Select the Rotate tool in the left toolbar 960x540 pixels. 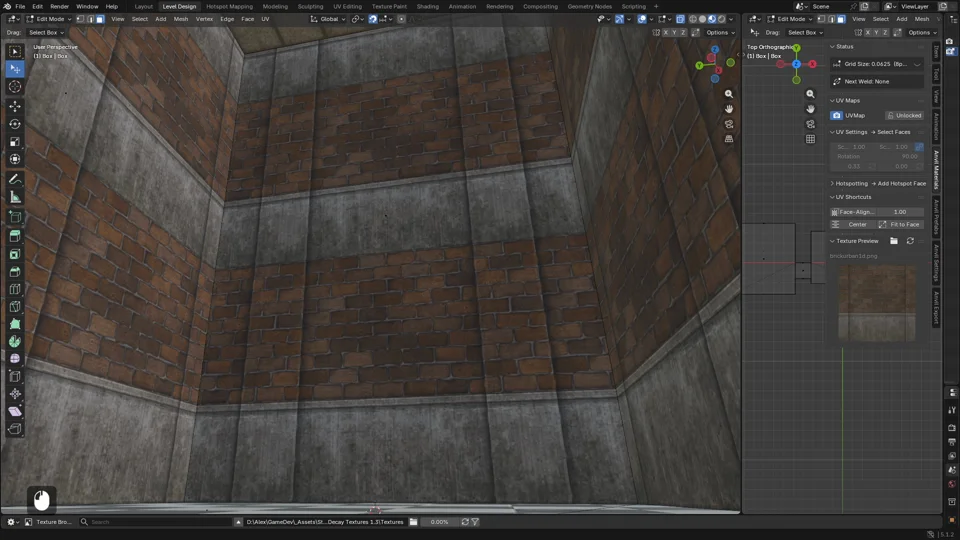[15, 124]
